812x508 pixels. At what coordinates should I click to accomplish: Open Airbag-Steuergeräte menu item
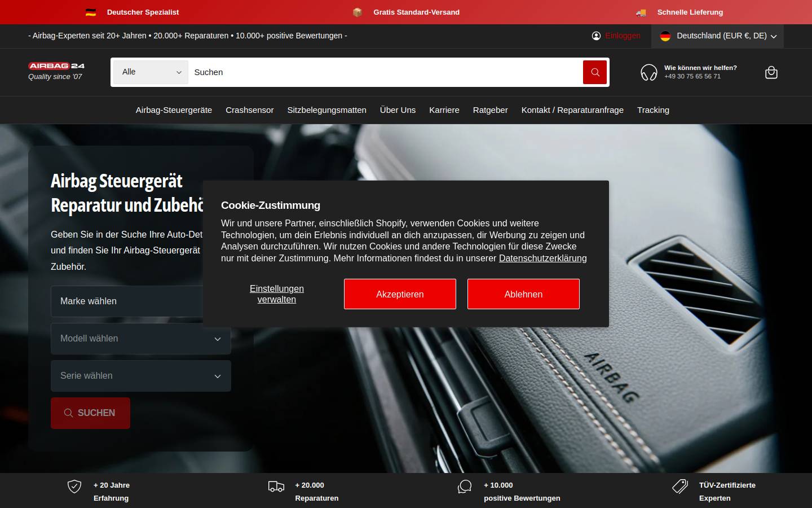pos(174,110)
